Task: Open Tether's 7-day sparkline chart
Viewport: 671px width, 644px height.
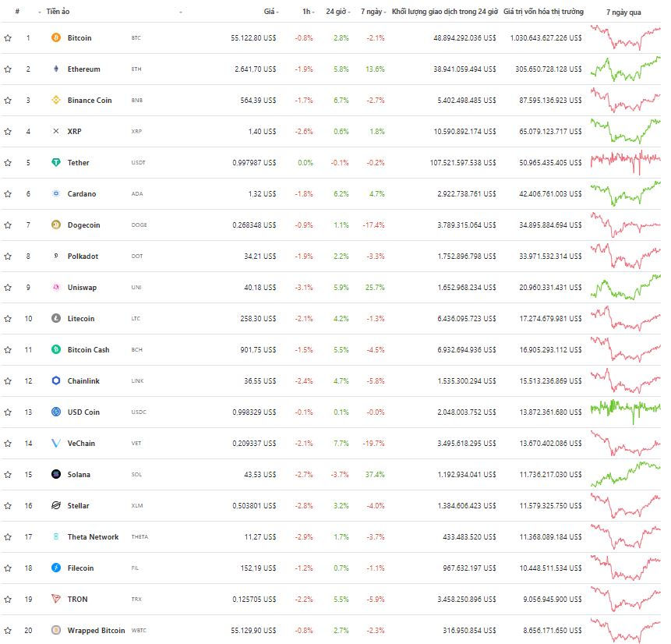Action: [x=626, y=163]
